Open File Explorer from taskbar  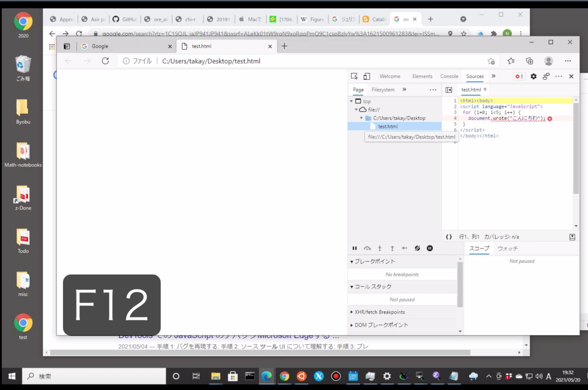click(x=216, y=376)
